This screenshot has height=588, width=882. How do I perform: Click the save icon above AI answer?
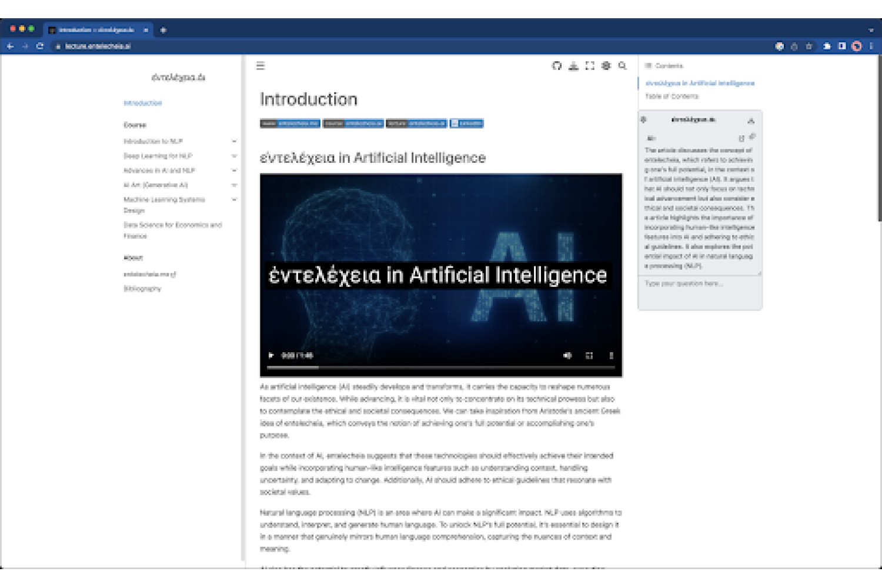(741, 138)
